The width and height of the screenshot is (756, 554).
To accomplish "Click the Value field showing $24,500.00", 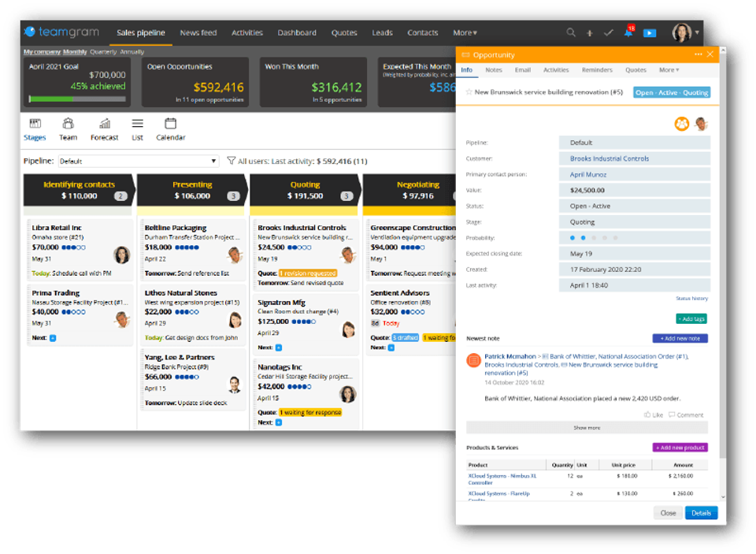I will tap(635, 190).
